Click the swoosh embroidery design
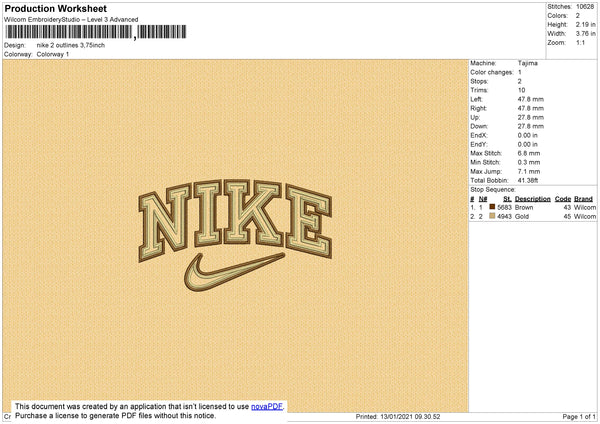Image resolution: width=600 pixels, height=424 pixels. click(235, 272)
